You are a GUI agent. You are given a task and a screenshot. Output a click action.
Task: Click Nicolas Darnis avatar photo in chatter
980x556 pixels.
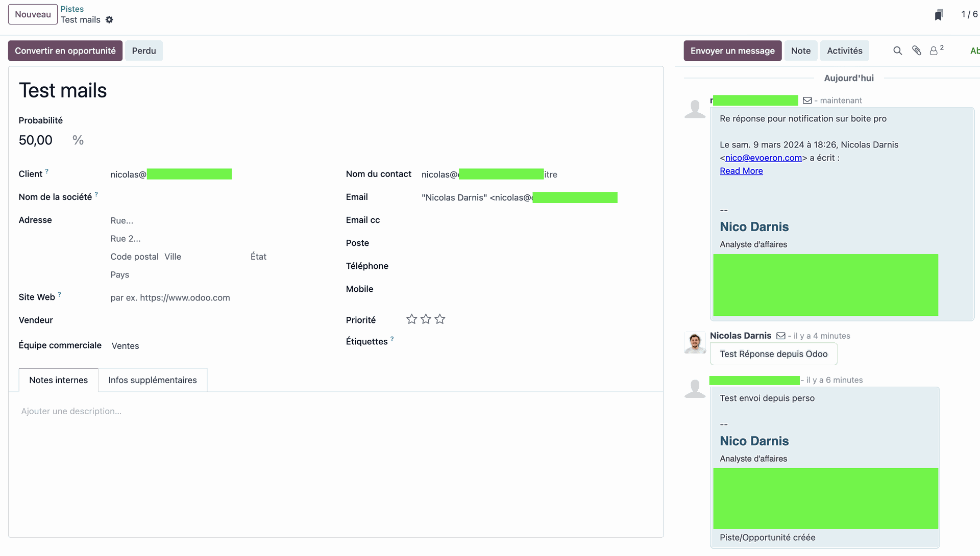[x=695, y=343]
